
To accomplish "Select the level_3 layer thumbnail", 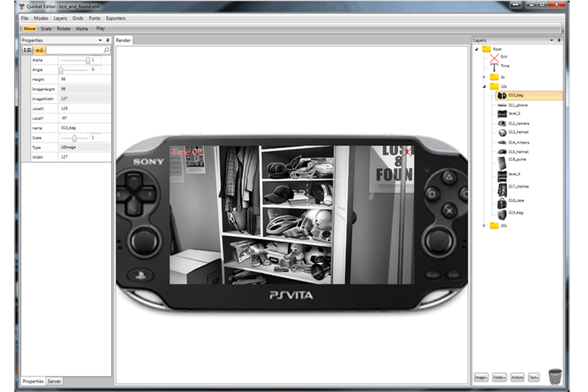I will (x=502, y=114).
